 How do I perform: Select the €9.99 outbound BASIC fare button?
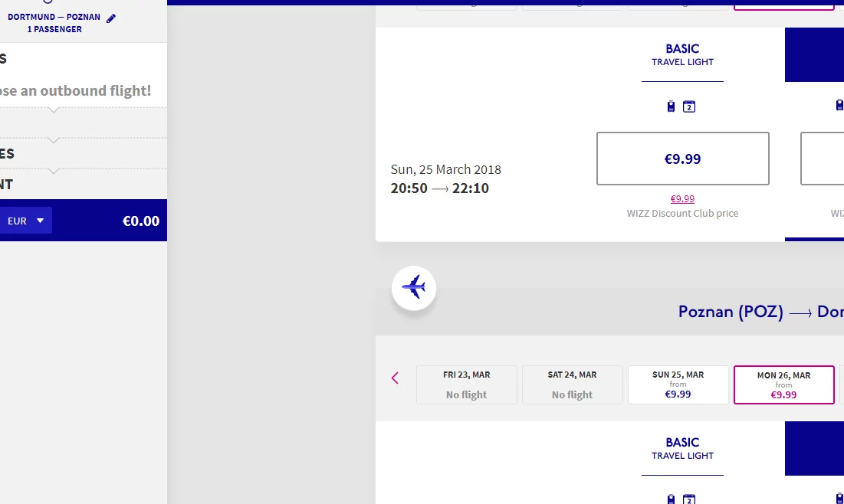(x=682, y=159)
